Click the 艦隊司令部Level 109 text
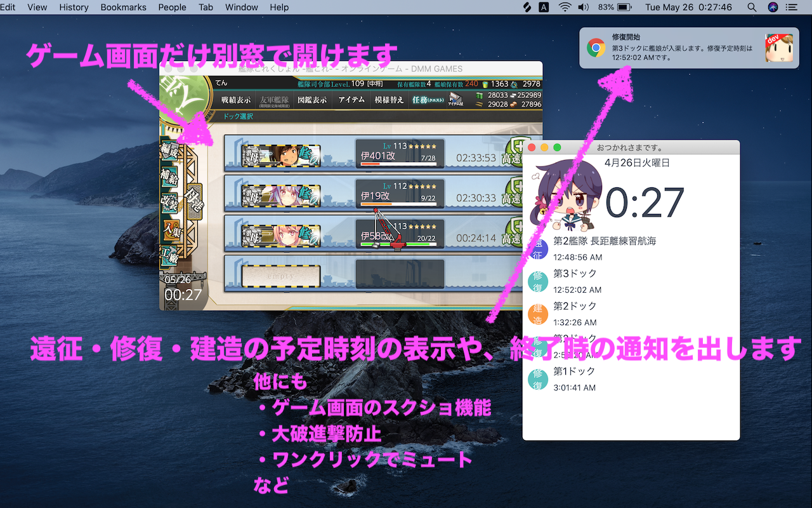The image size is (812, 508). pos(330,83)
